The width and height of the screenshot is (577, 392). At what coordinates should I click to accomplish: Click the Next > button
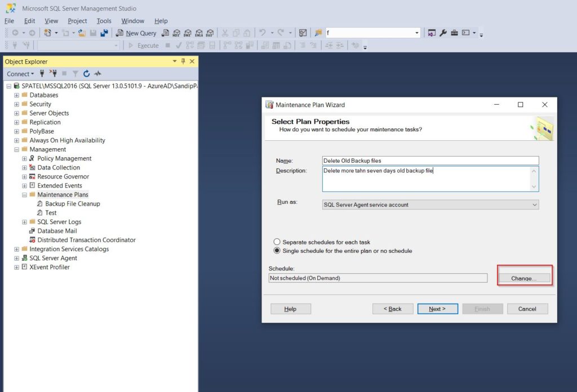[437, 309]
